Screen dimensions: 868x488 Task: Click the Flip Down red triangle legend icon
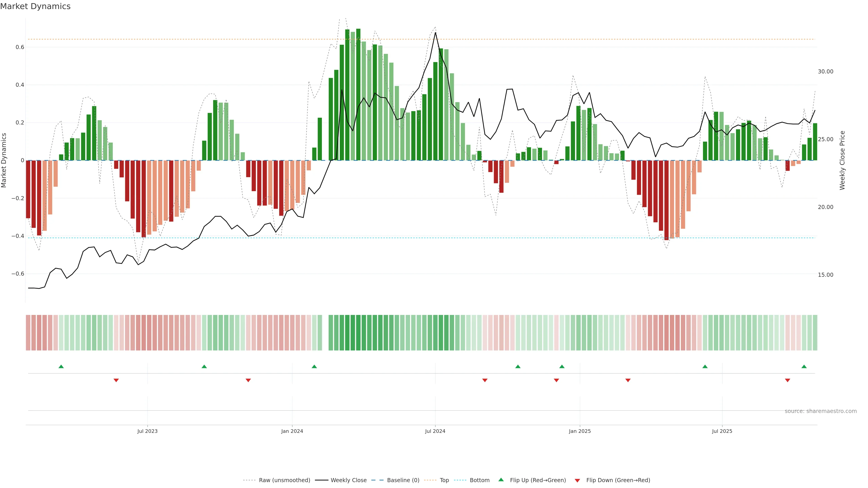(577, 481)
